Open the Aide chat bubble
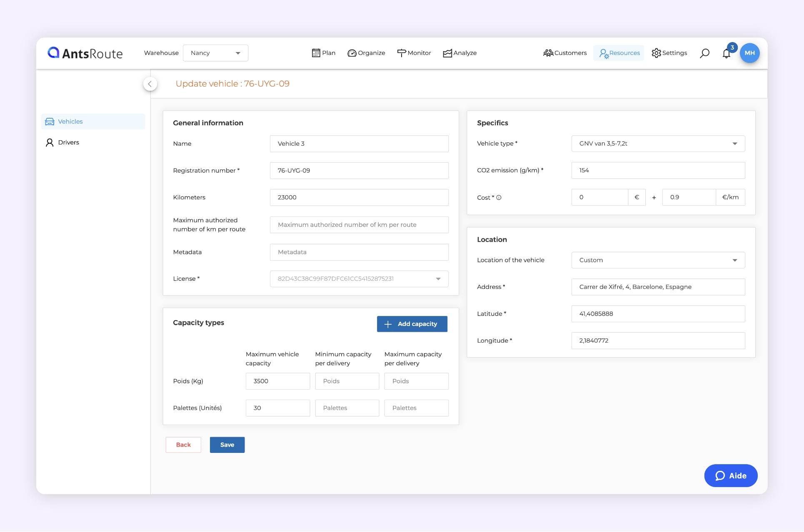Viewport: 804px width, 532px height. pyautogui.click(x=730, y=475)
